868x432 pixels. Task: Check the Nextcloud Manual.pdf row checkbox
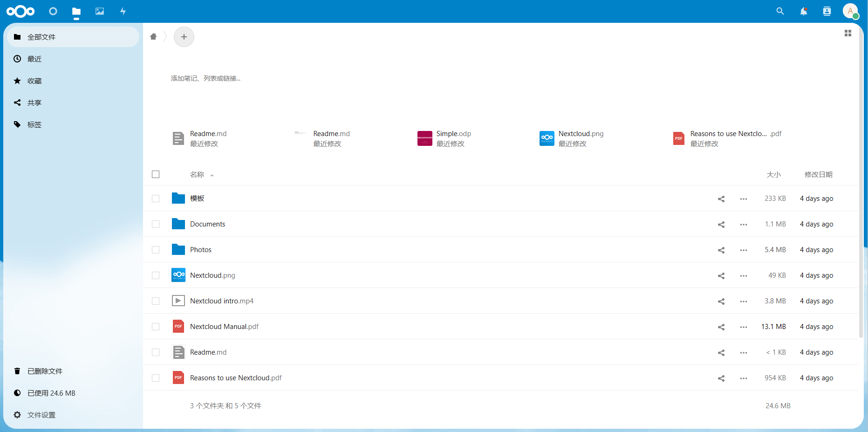156,327
